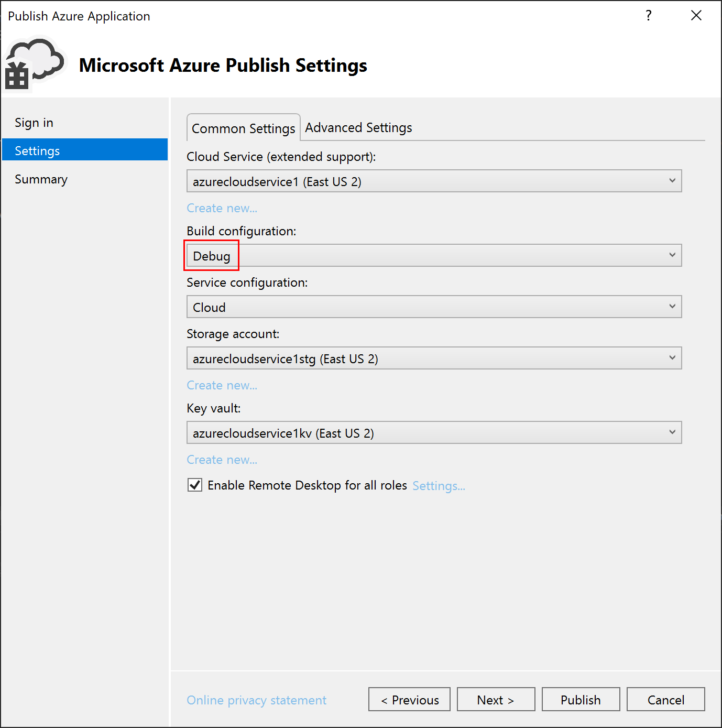Click the Next button
This screenshot has height=728, width=722.
coord(495,699)
